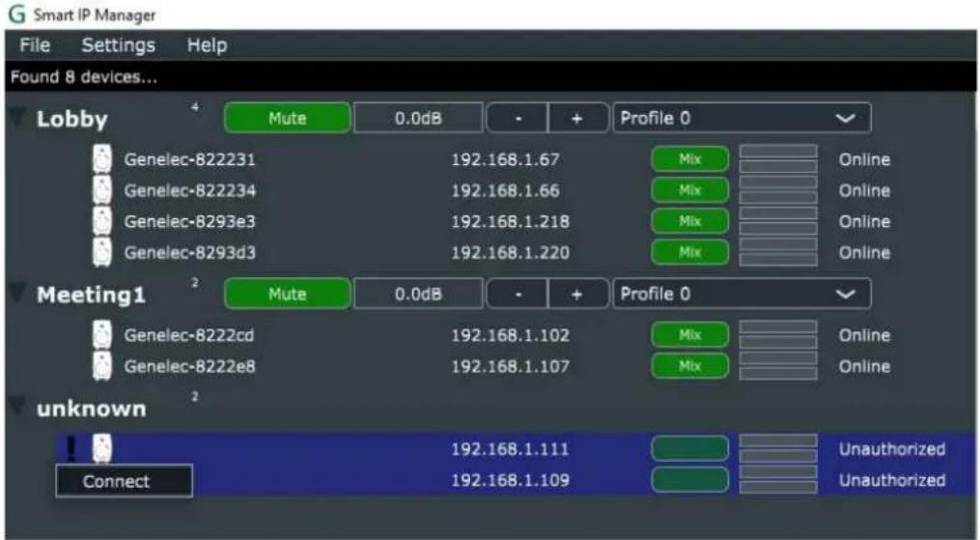Click the speaker icon for Genelec-822234

[102, 190]
